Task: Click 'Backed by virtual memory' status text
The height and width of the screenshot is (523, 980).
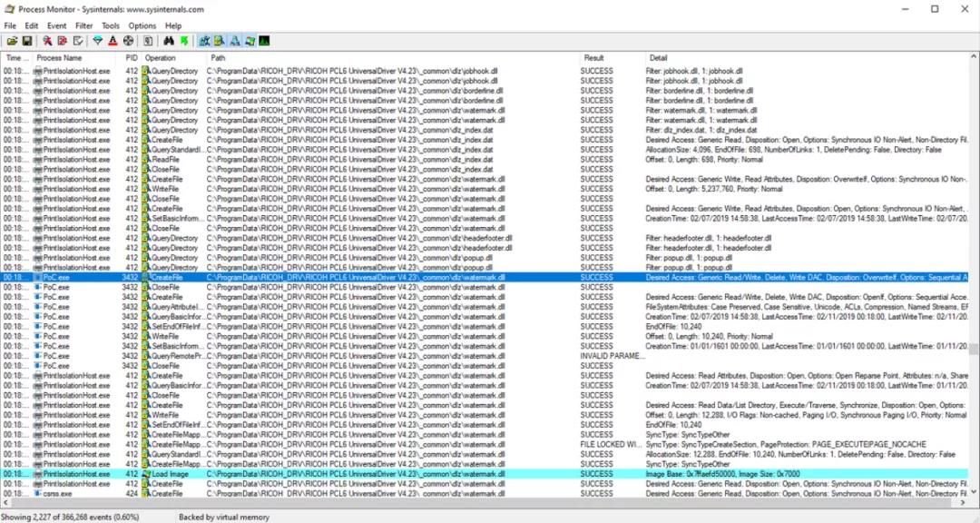Action: tap(224, 518)
